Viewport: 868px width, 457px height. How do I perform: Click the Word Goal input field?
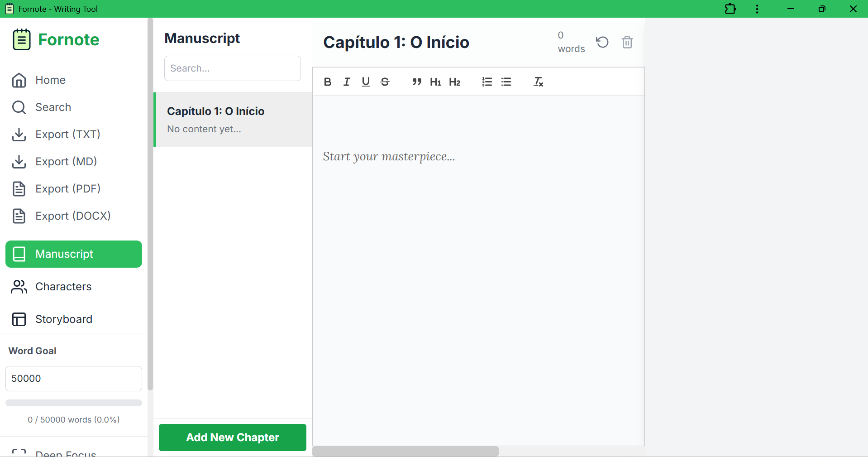tap(74, 379)
